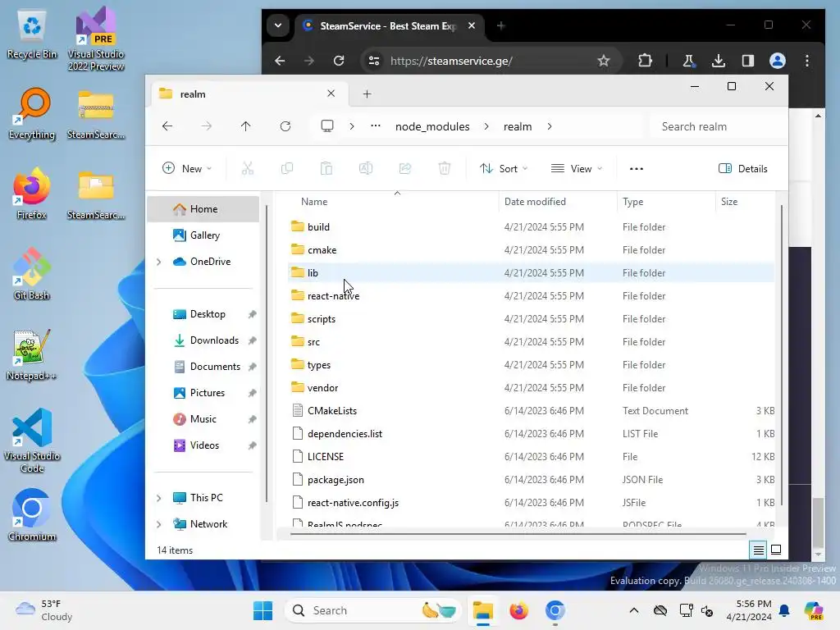Select Everything search desktop icon
Screen dimensions: 840x630
coord(32,113)
